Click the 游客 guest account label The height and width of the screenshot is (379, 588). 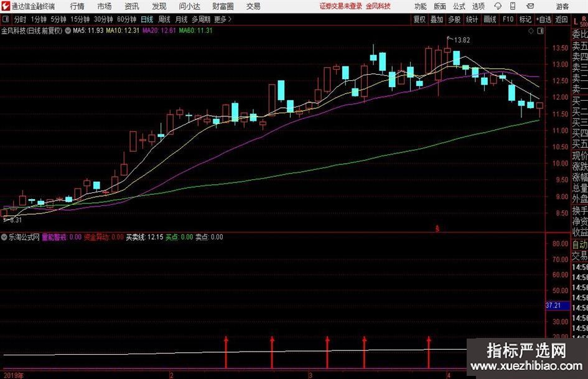(562, 6)
